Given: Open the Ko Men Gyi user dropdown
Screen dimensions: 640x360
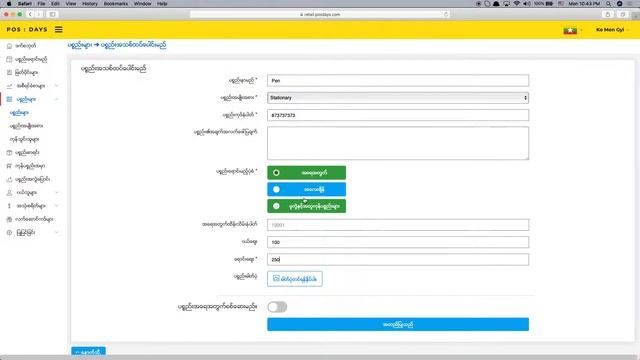Looking at the screenshot, I should point(612,30).
